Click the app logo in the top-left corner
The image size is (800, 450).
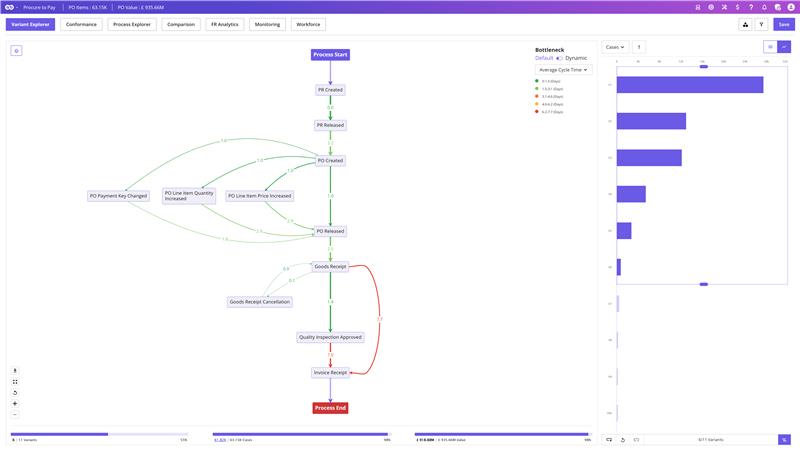point(9,7)
